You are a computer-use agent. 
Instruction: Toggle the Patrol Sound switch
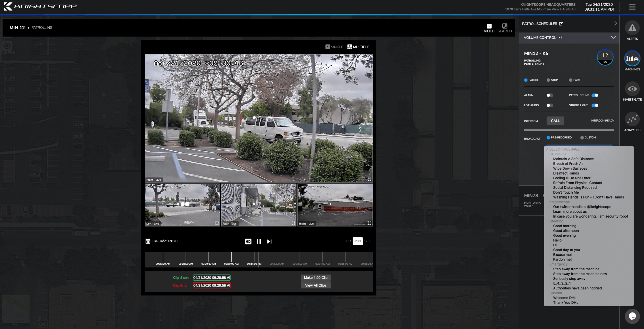(x=595, y=95)
